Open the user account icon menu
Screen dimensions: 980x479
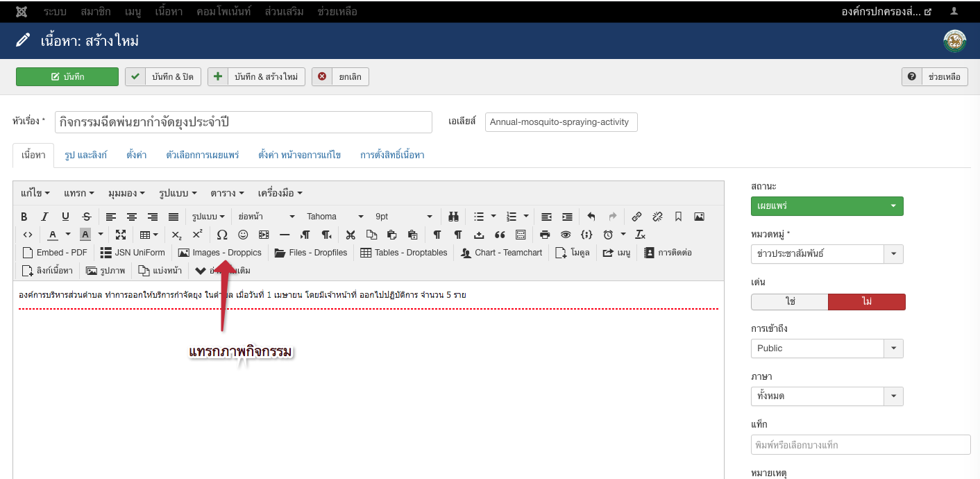pyautogui.click(x=954, y=11)
